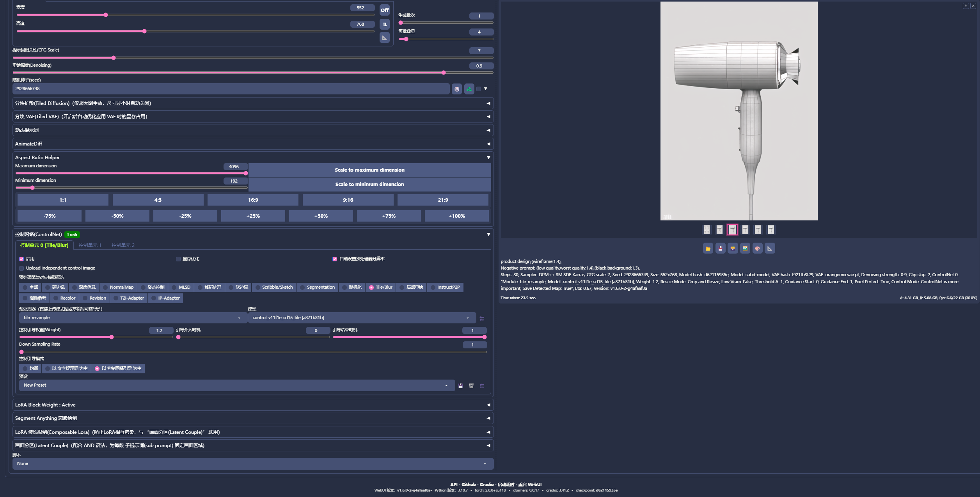Click the 16:9 aspect ratio button

253,200
